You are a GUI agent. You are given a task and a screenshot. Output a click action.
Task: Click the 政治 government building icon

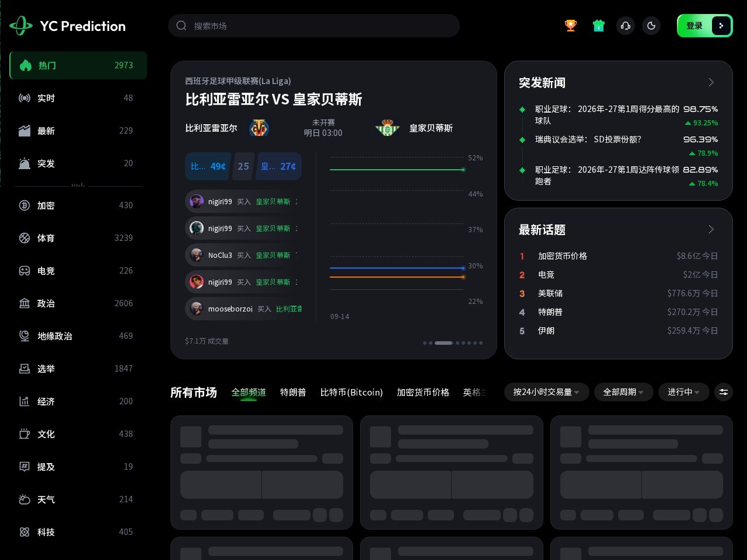pyautogui.click(x=25, y=303)
